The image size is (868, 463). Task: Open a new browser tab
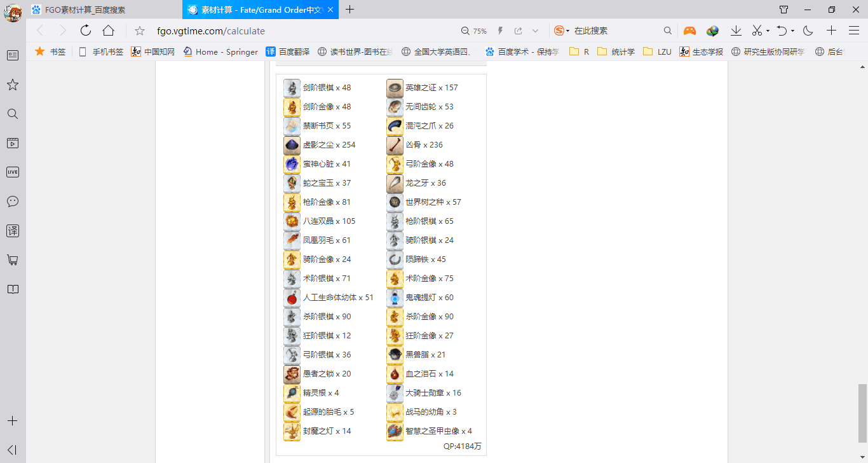tap(349, 10)
